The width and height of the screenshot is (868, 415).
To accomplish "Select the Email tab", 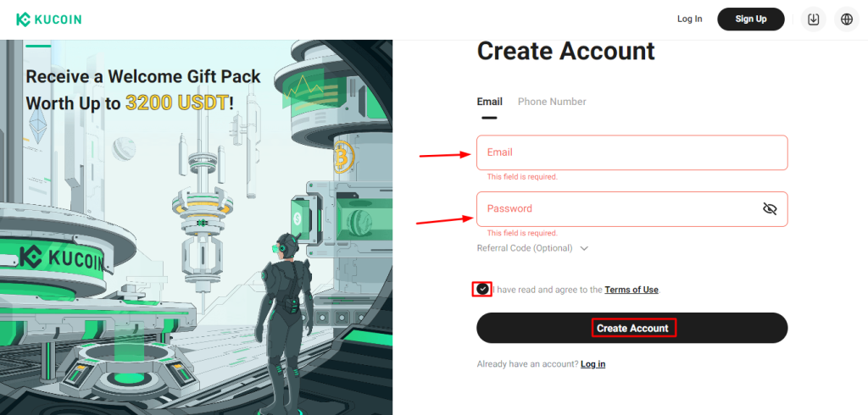I will click(x=489, y=102).
